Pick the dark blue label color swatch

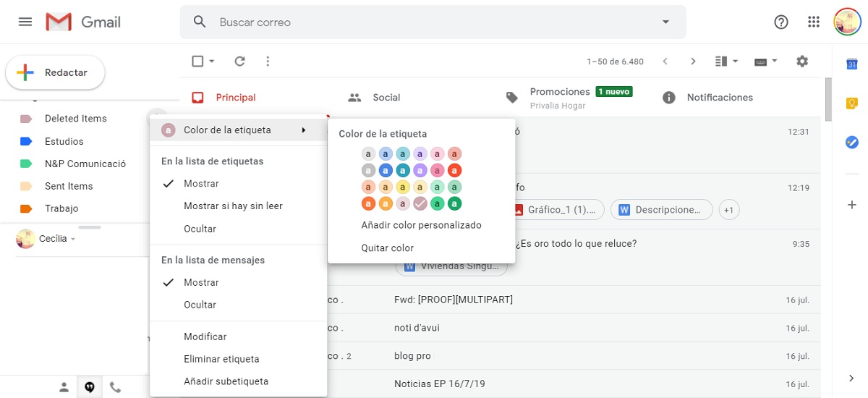click(x=386, y=170)
